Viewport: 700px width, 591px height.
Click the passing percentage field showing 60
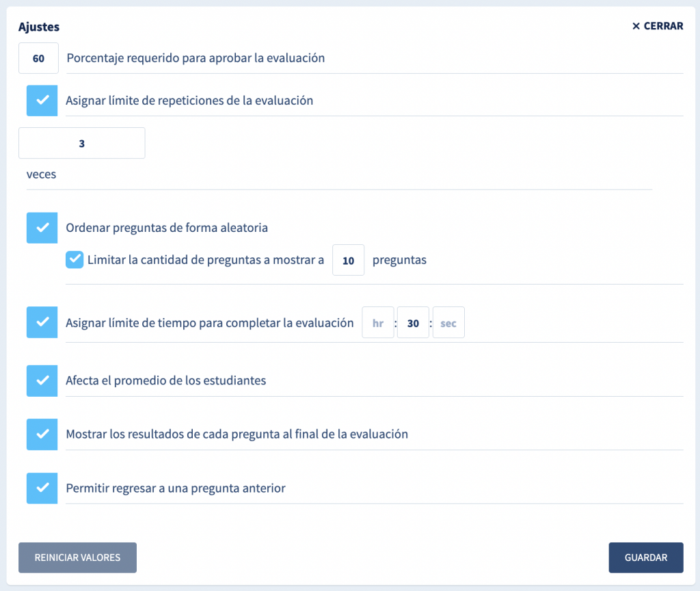coord(38,58)
